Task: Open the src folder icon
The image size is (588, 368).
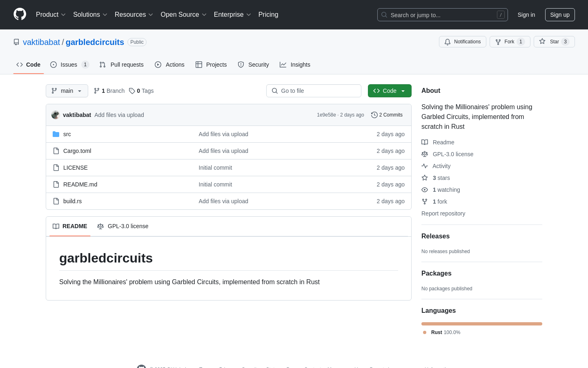Action: click(56, 134)
